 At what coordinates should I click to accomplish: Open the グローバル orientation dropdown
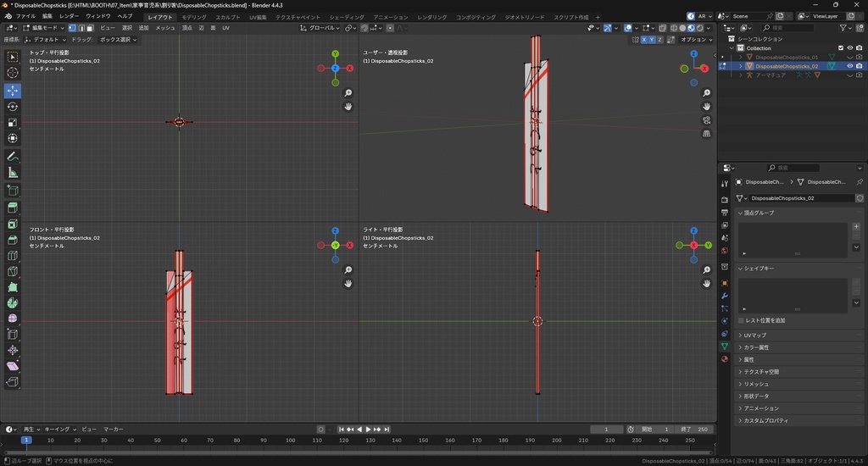[320, 28]
